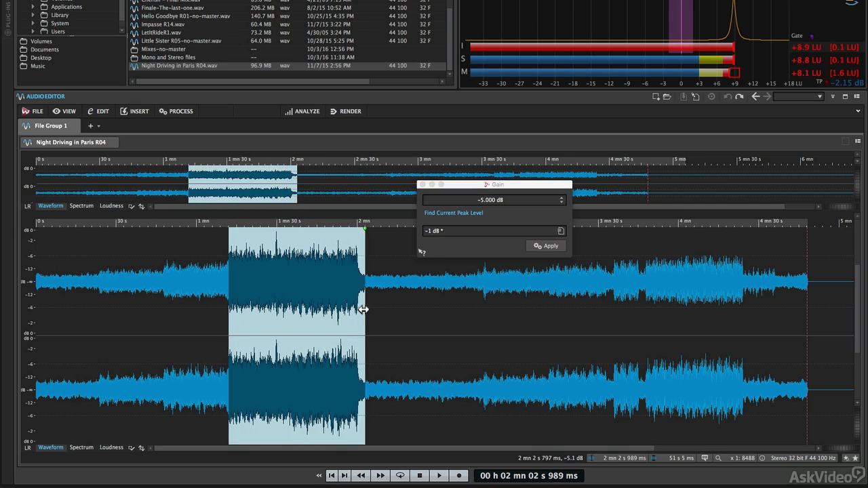Click the sync arrows icon in main waveform
Viewport: 868px width, 488px height.
pos(142,448)
